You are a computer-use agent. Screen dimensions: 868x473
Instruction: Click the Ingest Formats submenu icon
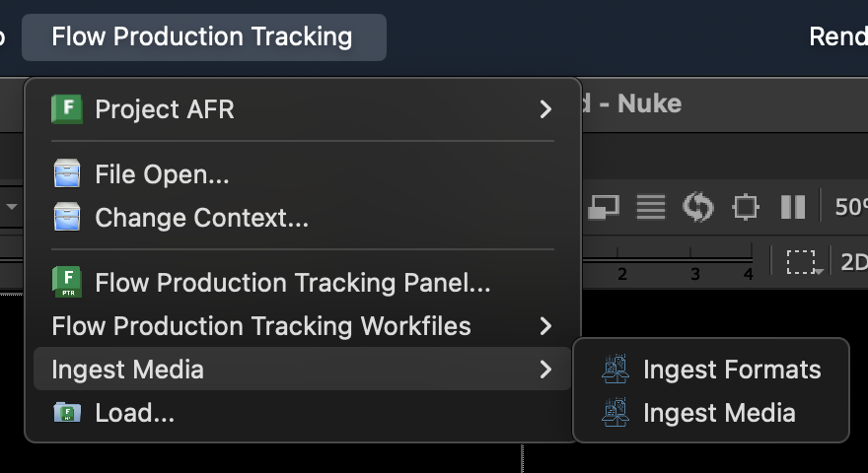[x=615, y=370]
